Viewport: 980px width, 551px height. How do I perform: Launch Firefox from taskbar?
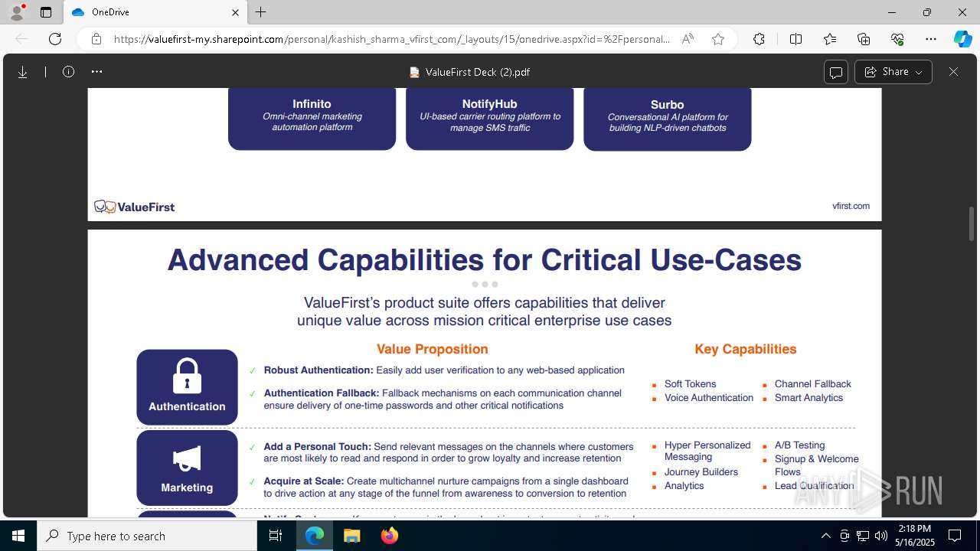pos(390,536)
